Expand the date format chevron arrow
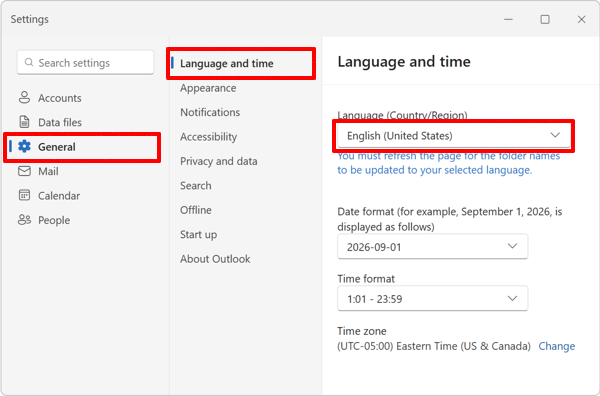Viewport: 600px width, 396px height. [512, 246]
